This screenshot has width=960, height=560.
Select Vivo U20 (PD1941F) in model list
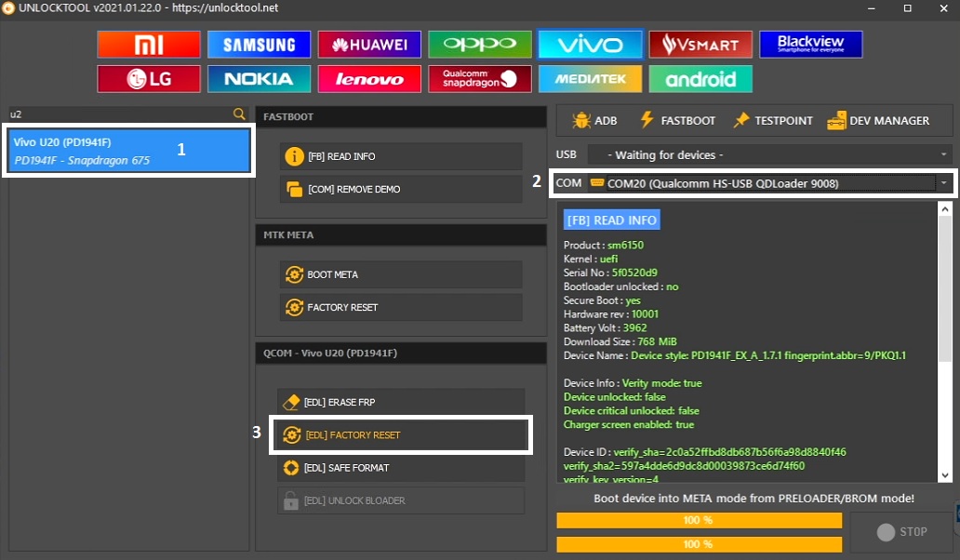(128, 151)
